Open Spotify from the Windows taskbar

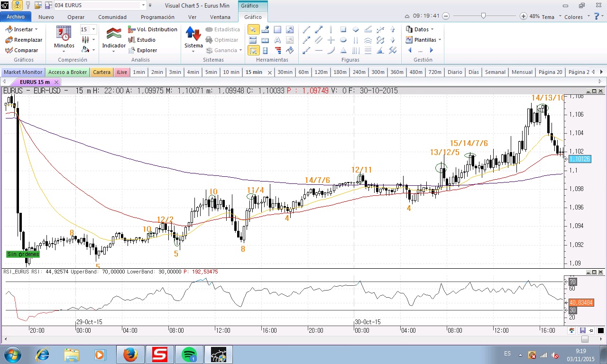[x=189, y=355]
